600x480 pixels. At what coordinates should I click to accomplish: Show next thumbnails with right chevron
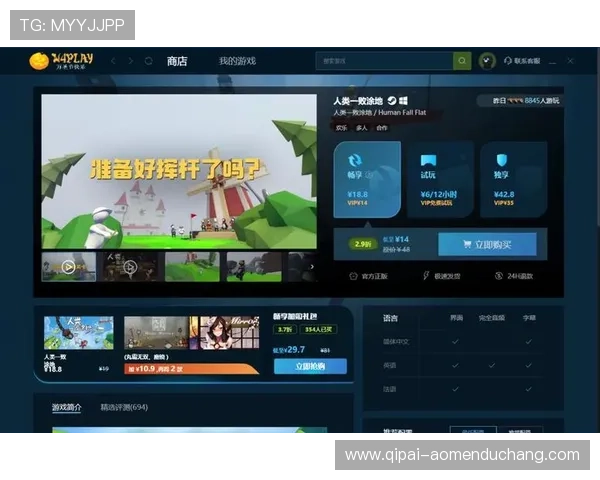[312, 267]
